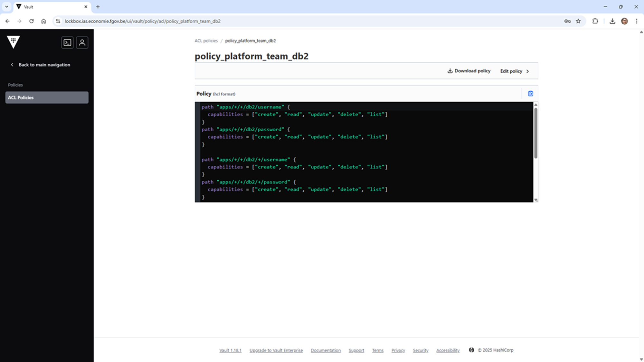Viewport: 644px width, 362px height.
Task: Click the browser home icon
Action: pyautogui.click(x=43, y=21)
